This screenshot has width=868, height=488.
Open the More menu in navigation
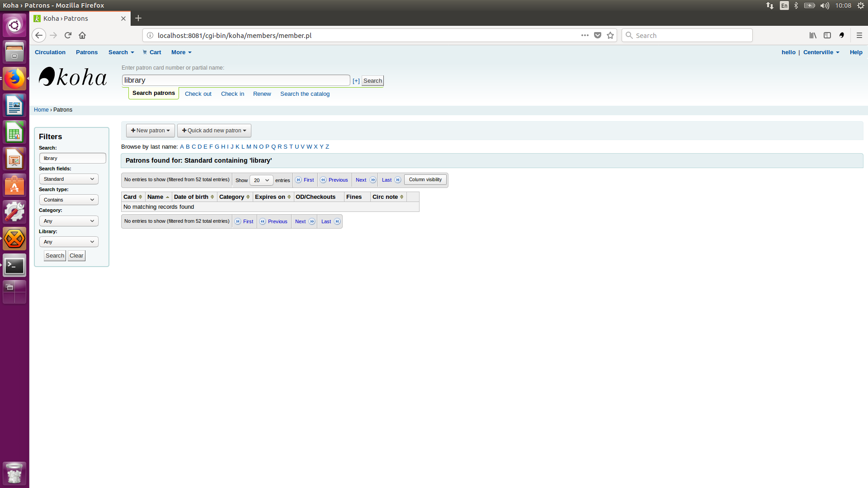181,52
